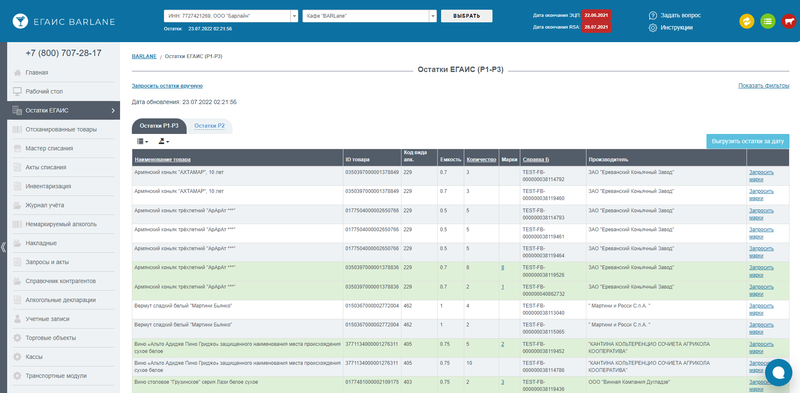Click marks count 8 for АрАрАт
The height and width of the screenshot is (393, 800).
[503, 267]
